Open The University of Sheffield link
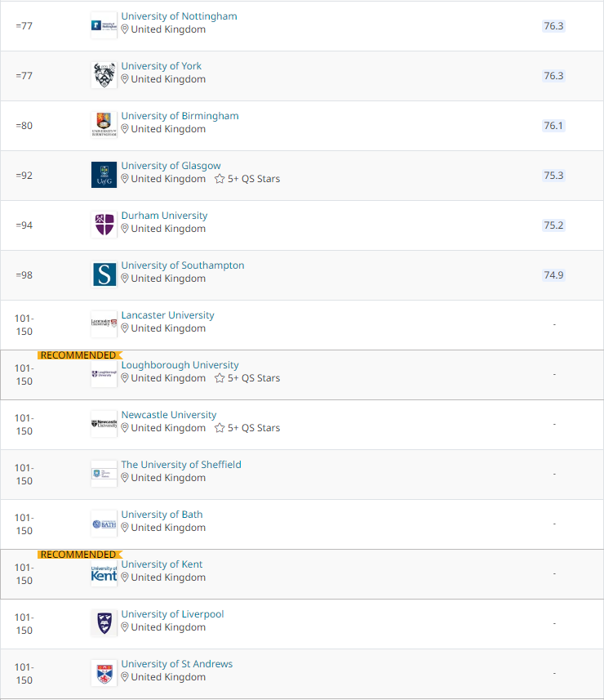The image size is (604, 700). (181, 465)
